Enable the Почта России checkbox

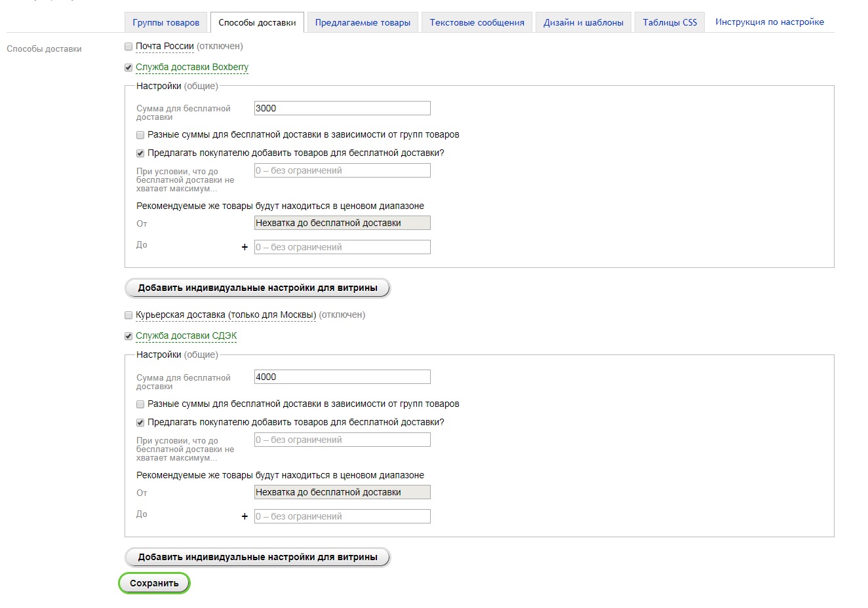tap(128, 47)
